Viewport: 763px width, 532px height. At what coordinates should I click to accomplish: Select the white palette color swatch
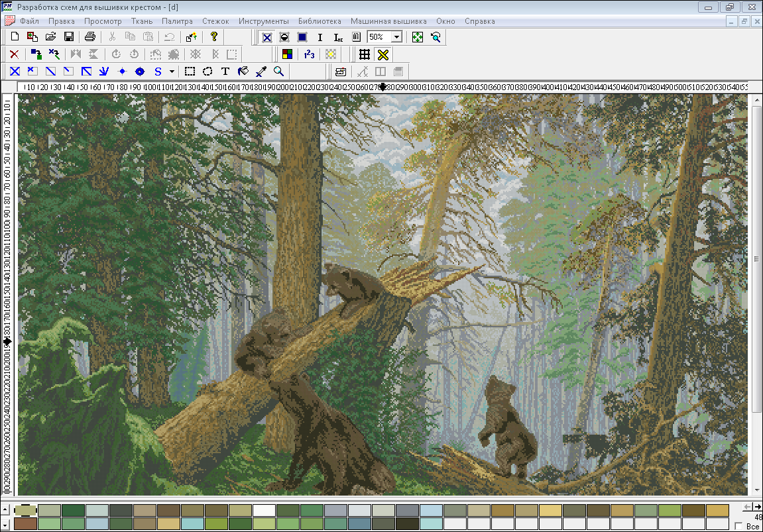pyautogui.click(x=264, y=510)
